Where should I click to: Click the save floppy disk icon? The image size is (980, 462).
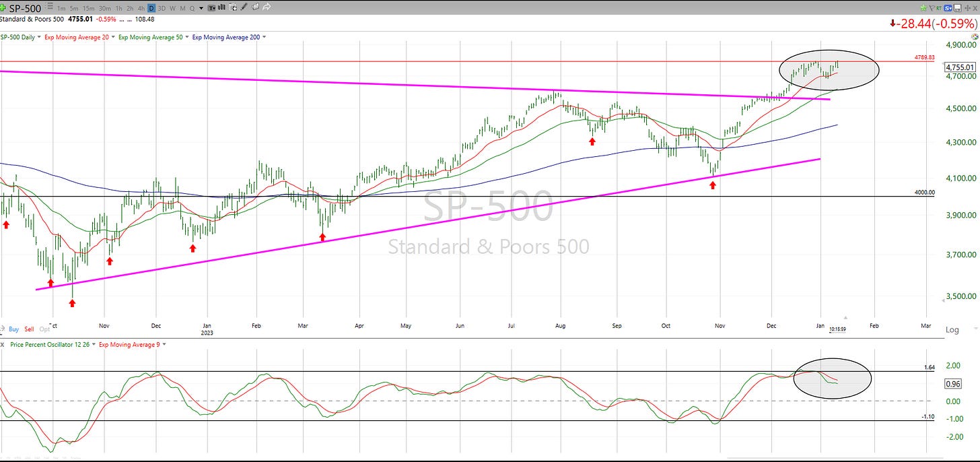(x=957, y=8)
